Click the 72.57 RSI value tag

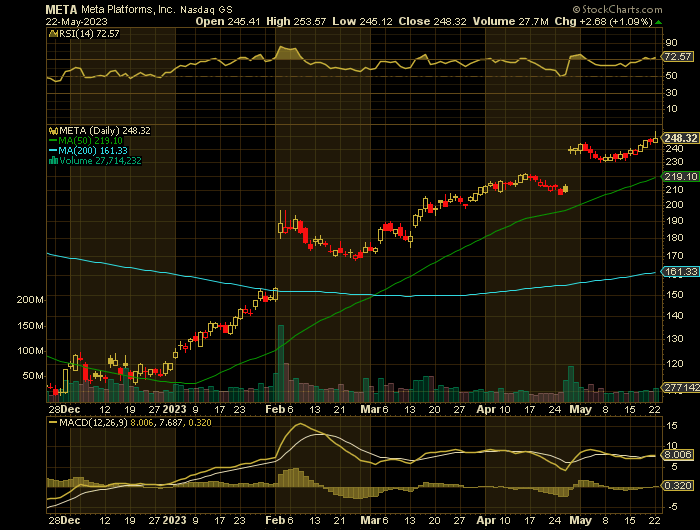(x=678, y=58)
